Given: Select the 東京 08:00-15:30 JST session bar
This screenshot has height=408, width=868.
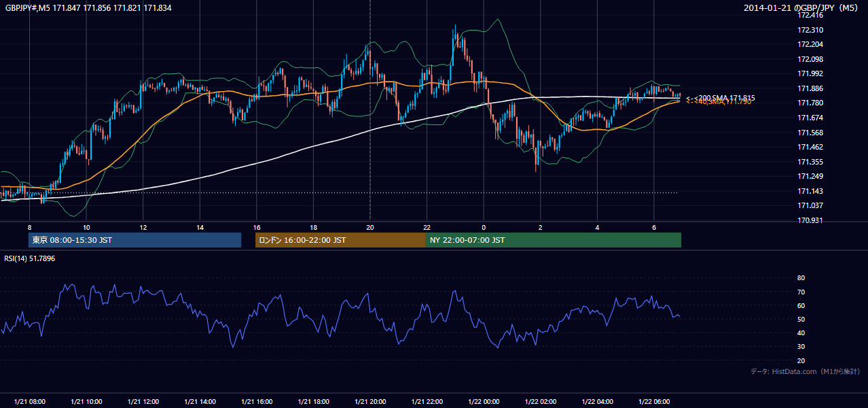Looking at the screenshot, I should click(134, 240).
